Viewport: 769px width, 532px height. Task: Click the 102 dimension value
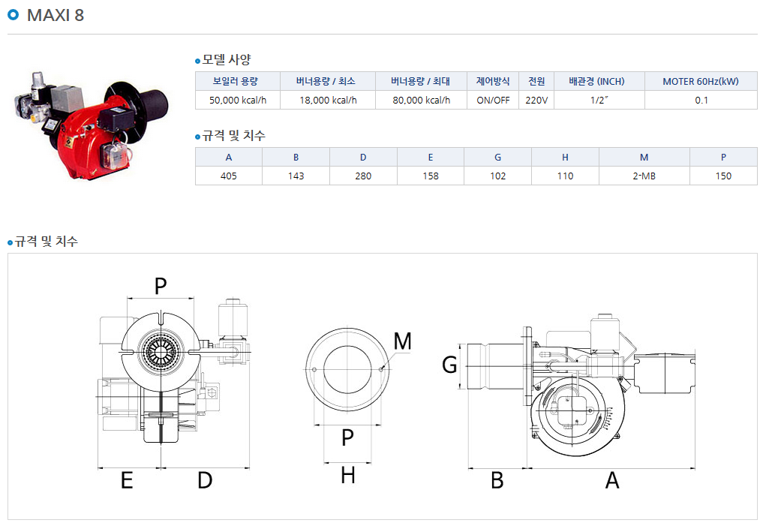(x=498, y=176)
